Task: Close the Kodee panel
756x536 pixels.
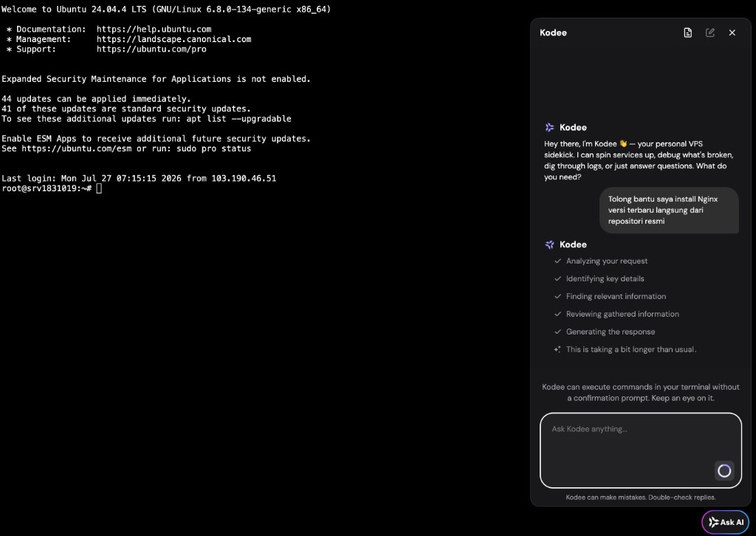Action: tap(732, 32)
